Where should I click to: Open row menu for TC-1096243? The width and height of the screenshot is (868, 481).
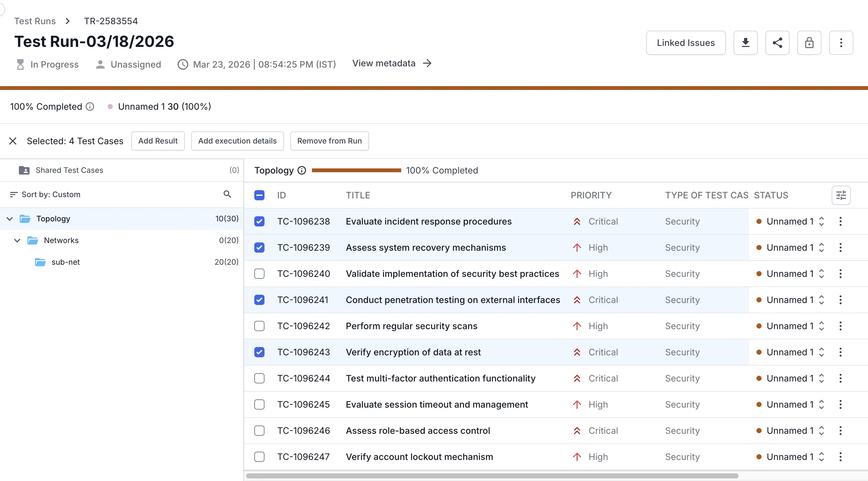pos(840,352)
